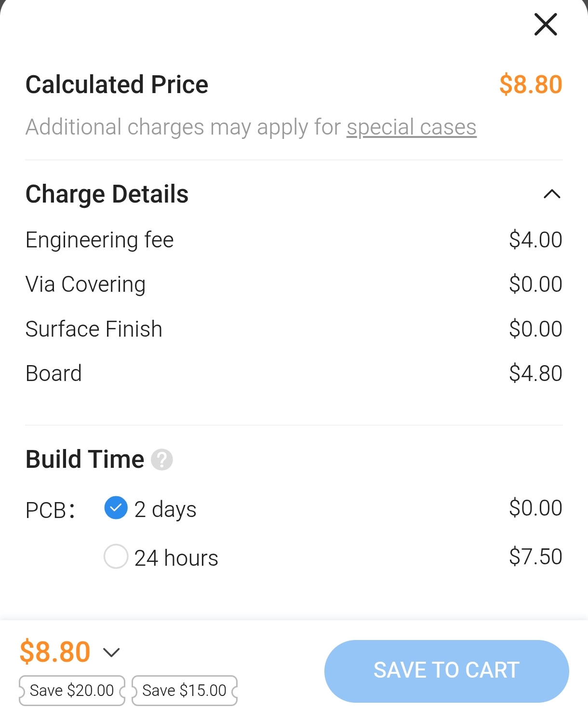Click the Via Covering row label
The width and height of the screenshot is (588, 722).
(x=85, y=285)
